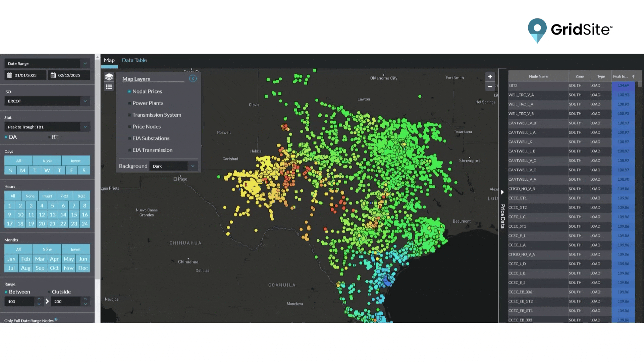Toggle Wednesday day button
The height and width of the screenshot is (362, 644).
tap(47, 170)
